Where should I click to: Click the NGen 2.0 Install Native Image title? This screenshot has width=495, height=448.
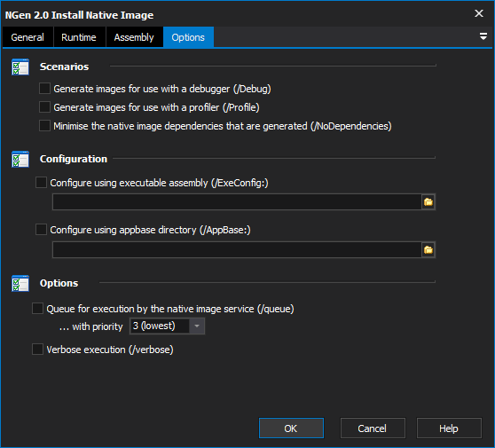click(79, 15)
